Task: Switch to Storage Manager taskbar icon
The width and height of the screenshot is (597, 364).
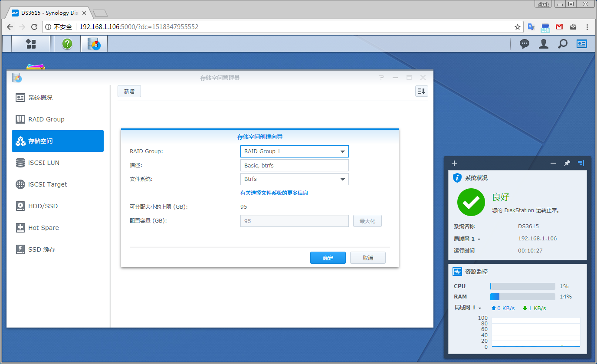Action: 94,43
